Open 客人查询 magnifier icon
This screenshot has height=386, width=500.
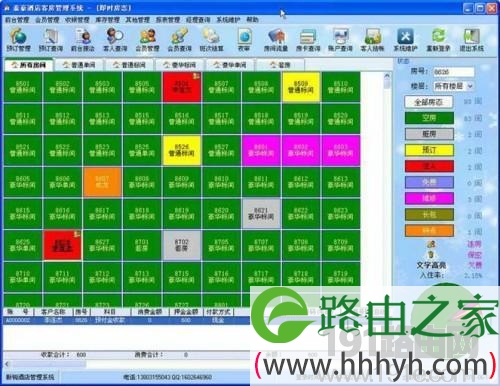pos(115,40)
